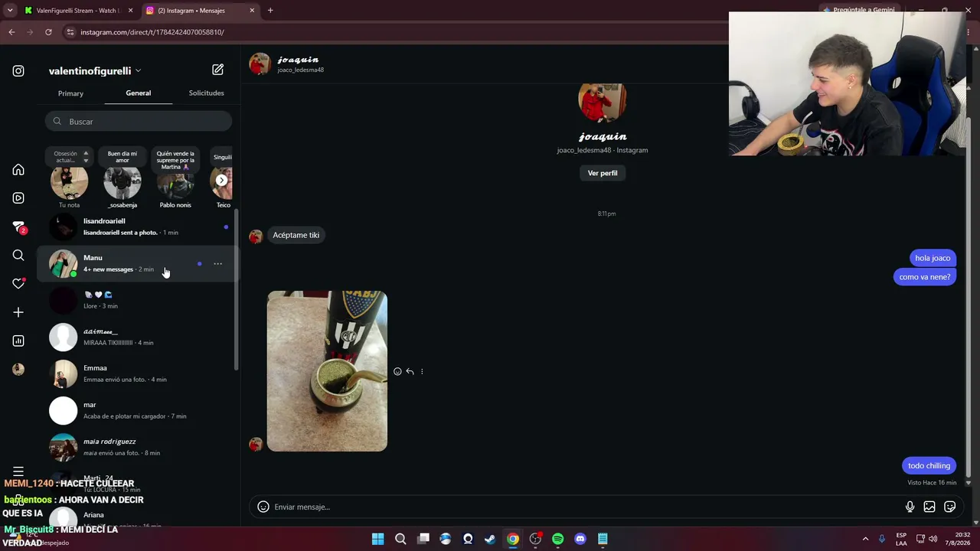Image resolution: width=980 pixels, height=551 pixels.
Task: Launch Steam from the taskbar
Action: 490,539
